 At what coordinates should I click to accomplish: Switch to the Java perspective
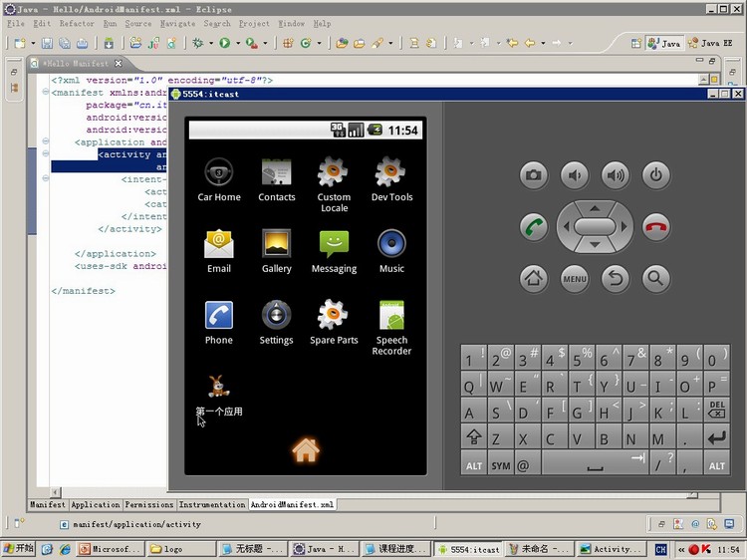pos(665,44)
